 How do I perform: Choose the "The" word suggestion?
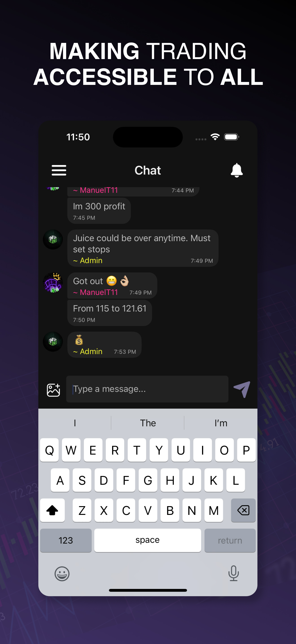pos(148,423)
